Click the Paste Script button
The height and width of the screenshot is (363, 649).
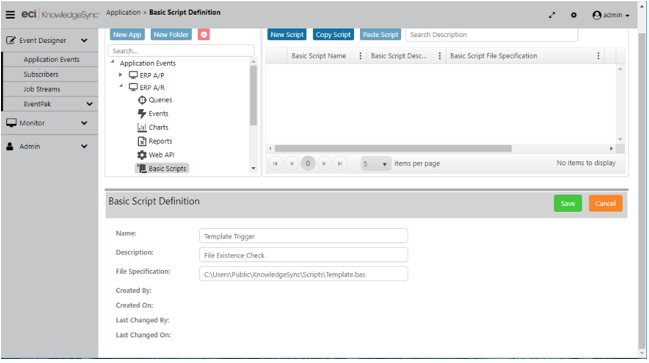pos(380,35)
